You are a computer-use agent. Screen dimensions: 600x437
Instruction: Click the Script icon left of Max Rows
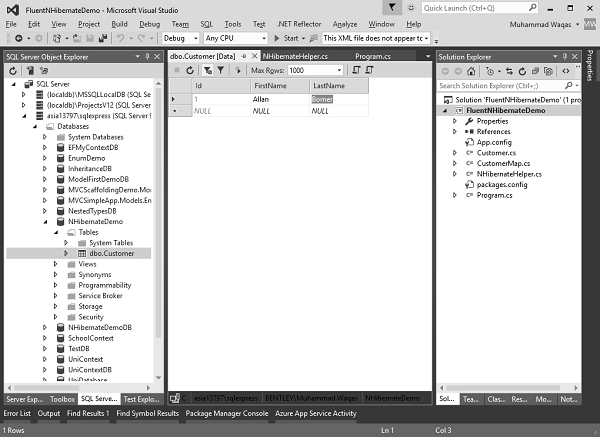pyautogui.click(x=238, y=70)
